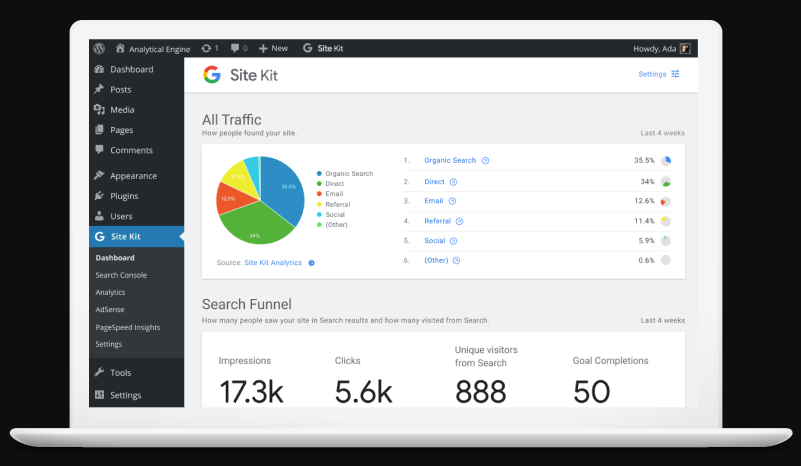Click the Impressions value 17.3k
This screenshot has width=801, height=466.
click(x=251, y=392)
